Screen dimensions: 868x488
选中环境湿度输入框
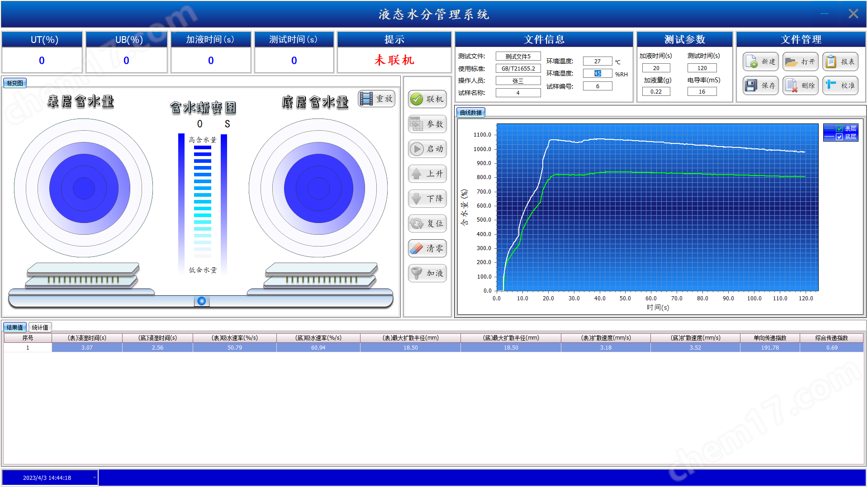[597, 73]
